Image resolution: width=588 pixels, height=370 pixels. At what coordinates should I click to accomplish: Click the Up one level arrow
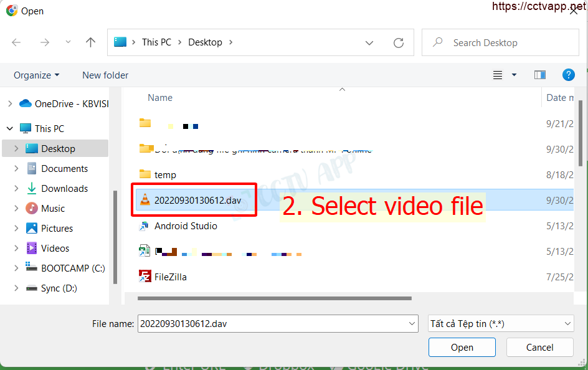tap(91, 42)
